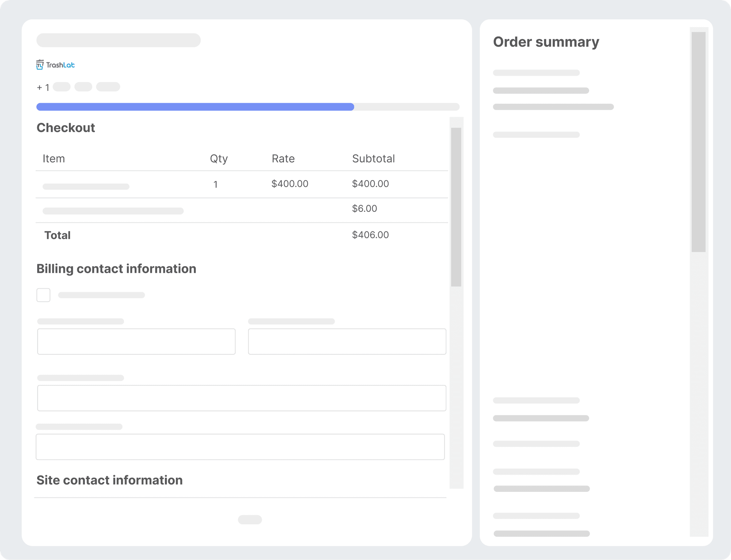Image resolution: width=731 pixels, height=560 pixels.
Task: Click the small button at form bottom
Action: click(250, 520)
